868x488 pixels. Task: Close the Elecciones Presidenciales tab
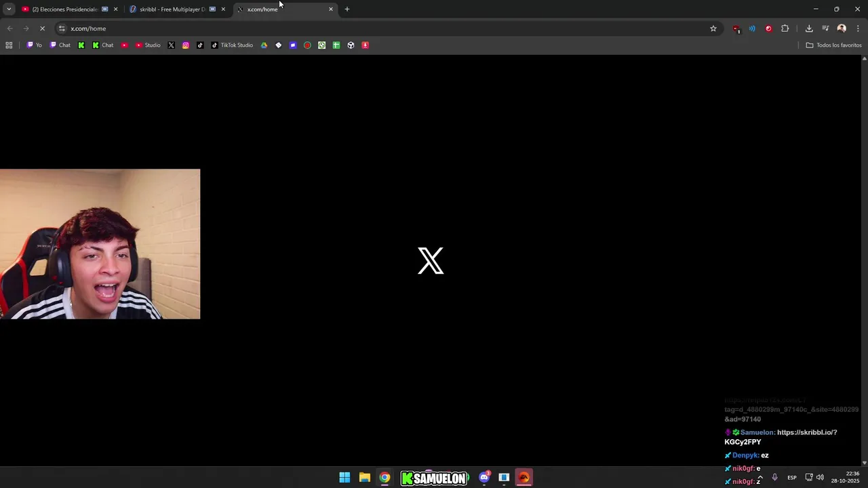pos(115,9)
